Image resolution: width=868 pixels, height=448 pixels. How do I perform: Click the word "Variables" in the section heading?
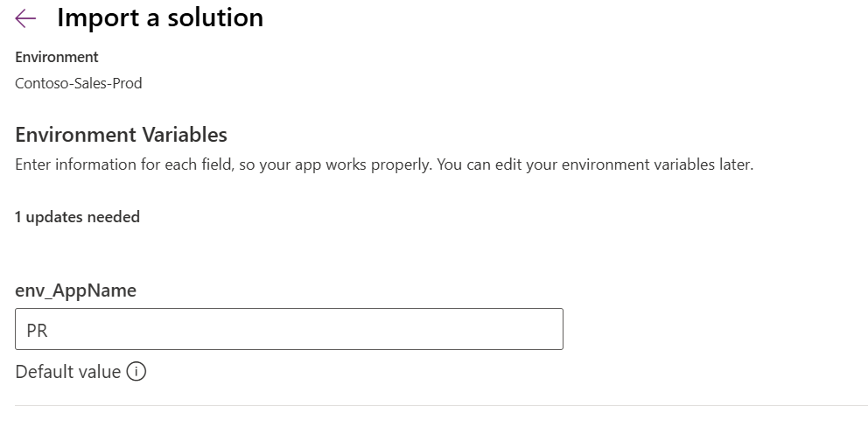coord(185,135)
